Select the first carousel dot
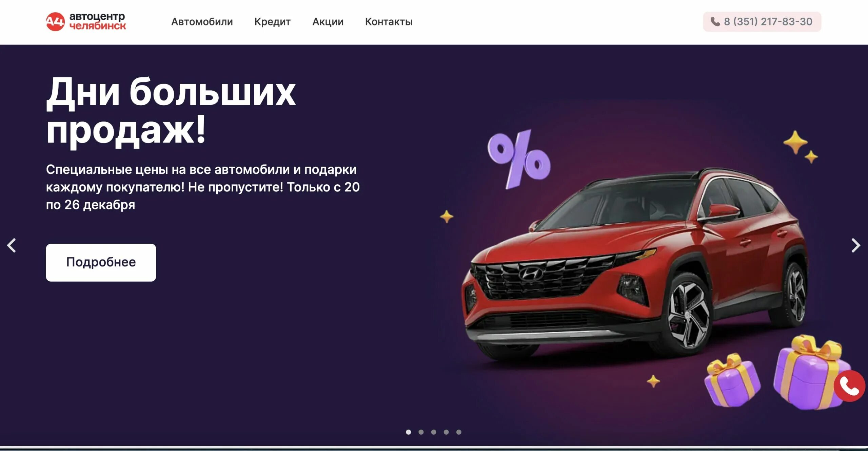 tap(409, 432)
